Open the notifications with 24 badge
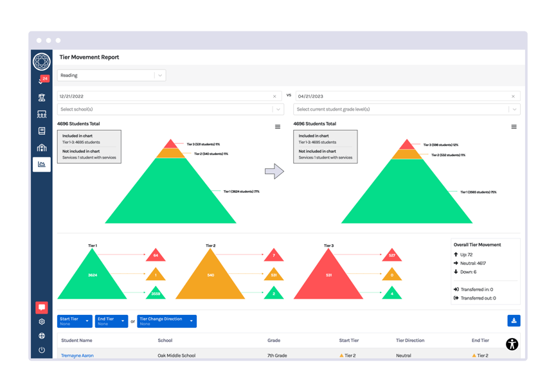This screenshot has width=556, height=392. tap(42, 80)
